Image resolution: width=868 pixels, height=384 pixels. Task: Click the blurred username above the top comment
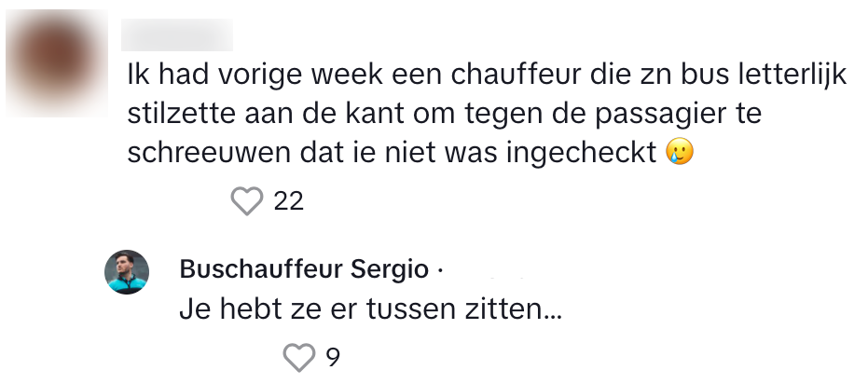(x=177, y=35)
